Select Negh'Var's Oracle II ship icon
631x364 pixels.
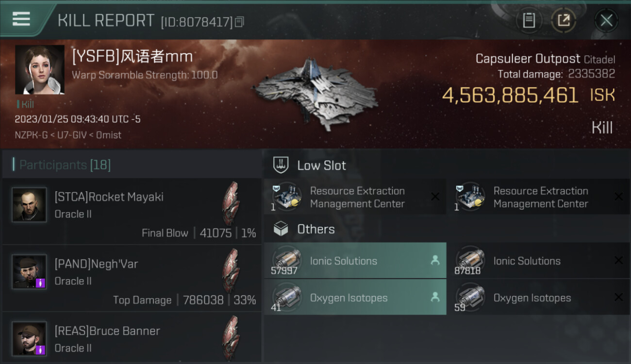(231, 271)
